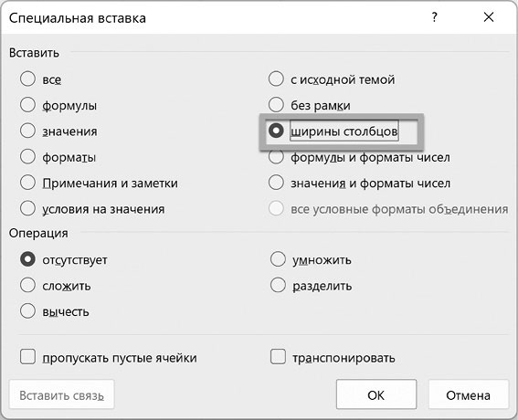This screenshot has width=518, height=420.
Task: Toggle the 'транспонировать' checkbox
Action: pyautogui.click(x=278, y=357)
